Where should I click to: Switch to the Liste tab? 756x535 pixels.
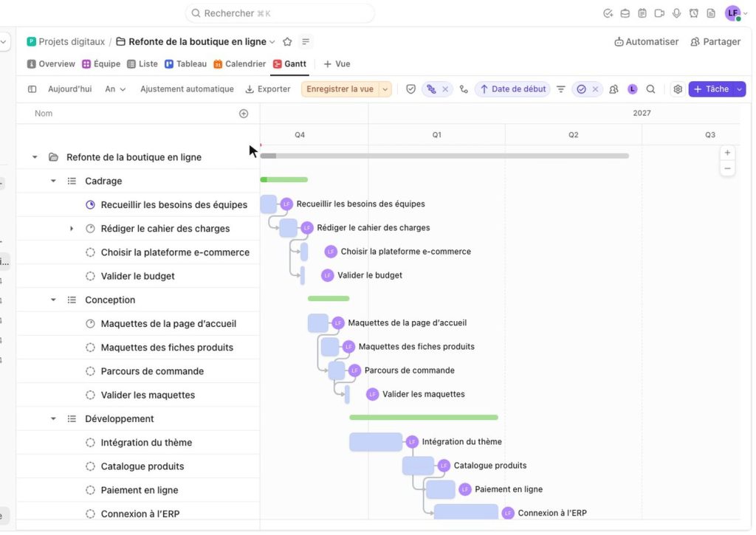(142, 64)
